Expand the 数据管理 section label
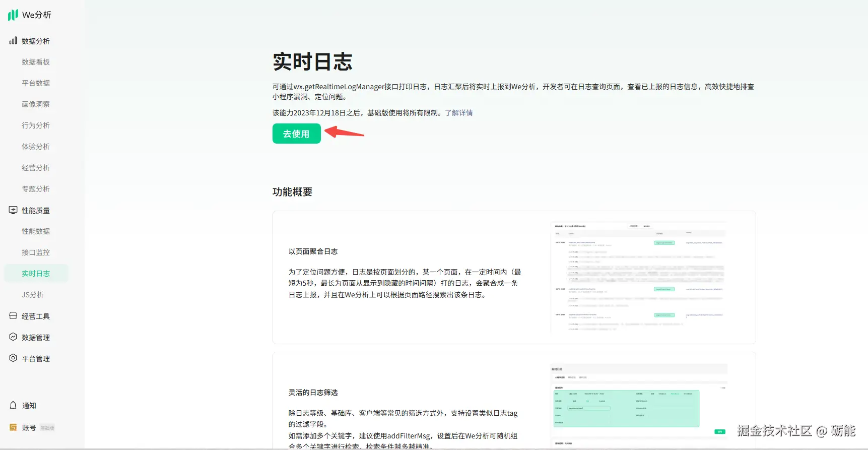The height and width of the screenshot is (450, 868). click(x=36, y=338)
